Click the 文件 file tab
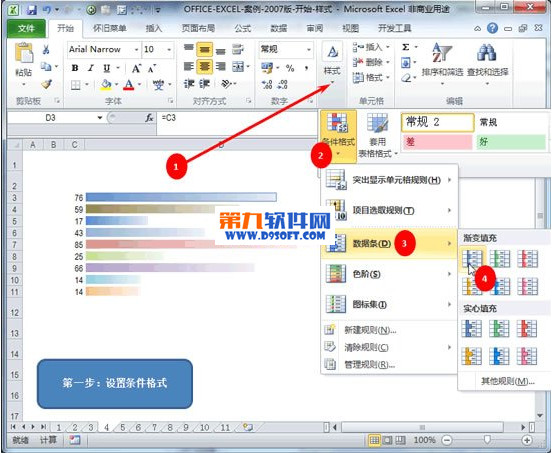Screen dimensions: 553x453 26,28
